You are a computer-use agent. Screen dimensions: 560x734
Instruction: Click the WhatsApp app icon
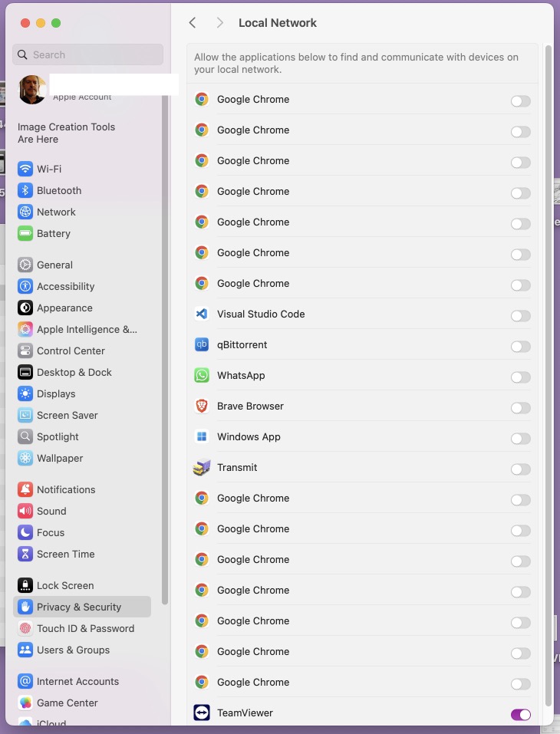pos(202,375)
